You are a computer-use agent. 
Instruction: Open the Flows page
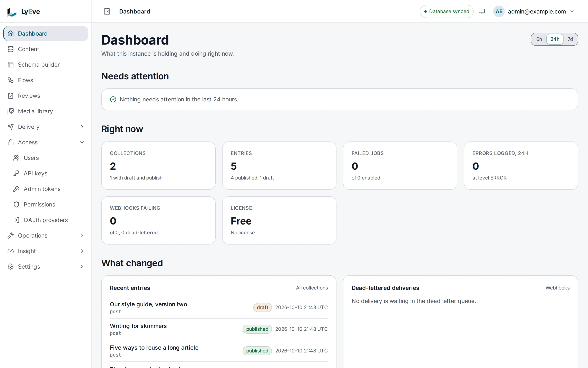(x=46, y=80)
